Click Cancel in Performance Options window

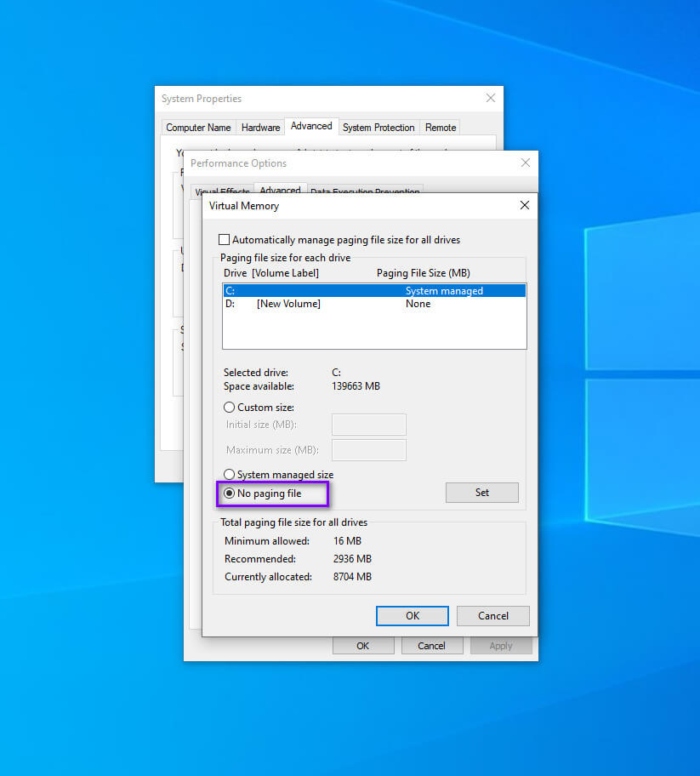(x=431, y=646)
